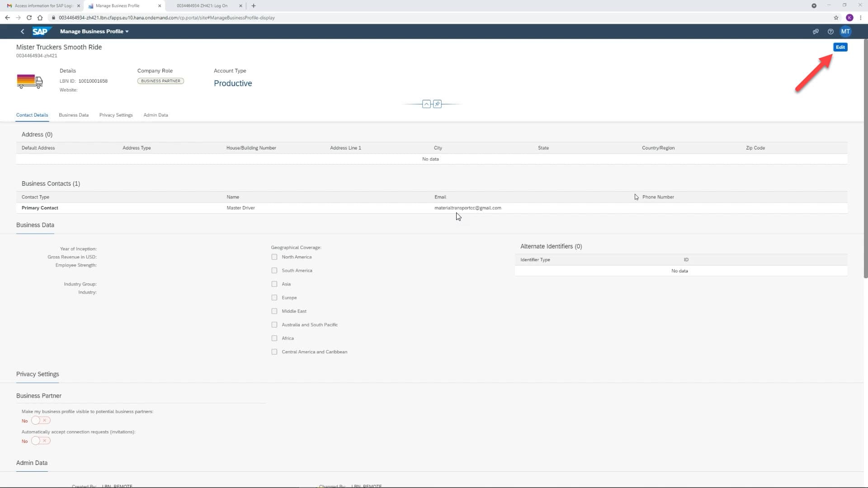Open the Admin Data tab
This screenshot has height=488, width=868.
click(156, 115)
